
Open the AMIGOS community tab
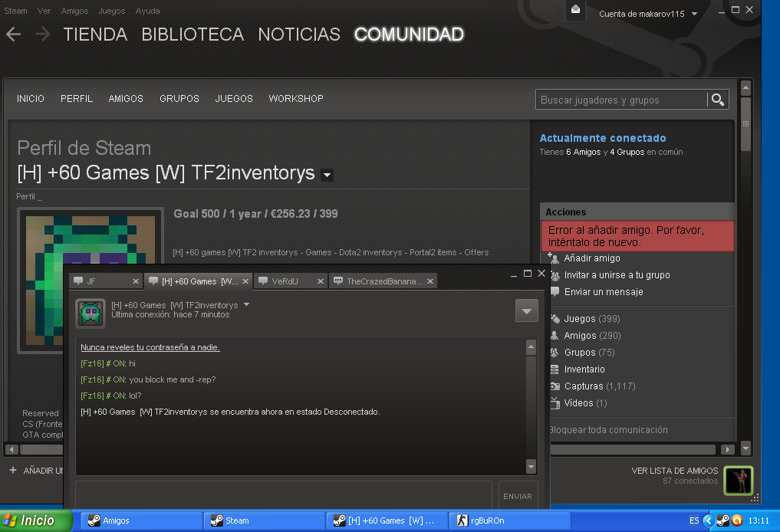pos(126,98)
